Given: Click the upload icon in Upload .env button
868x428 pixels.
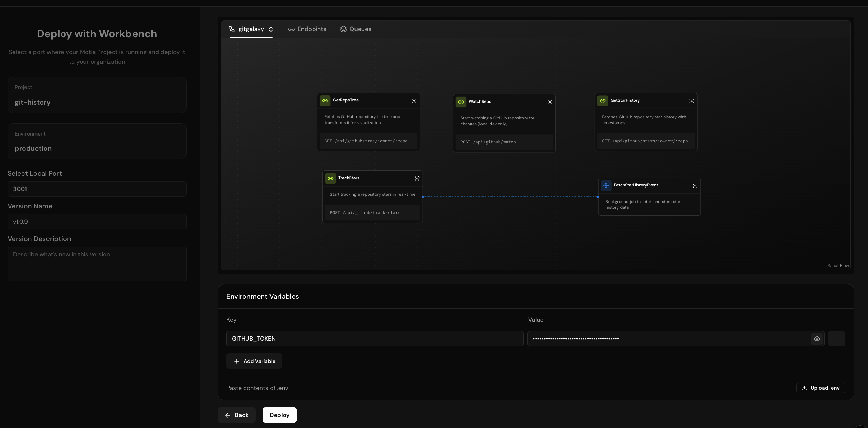Looking at the screenshot, I should pyautogui.click(x=805, y=388).
